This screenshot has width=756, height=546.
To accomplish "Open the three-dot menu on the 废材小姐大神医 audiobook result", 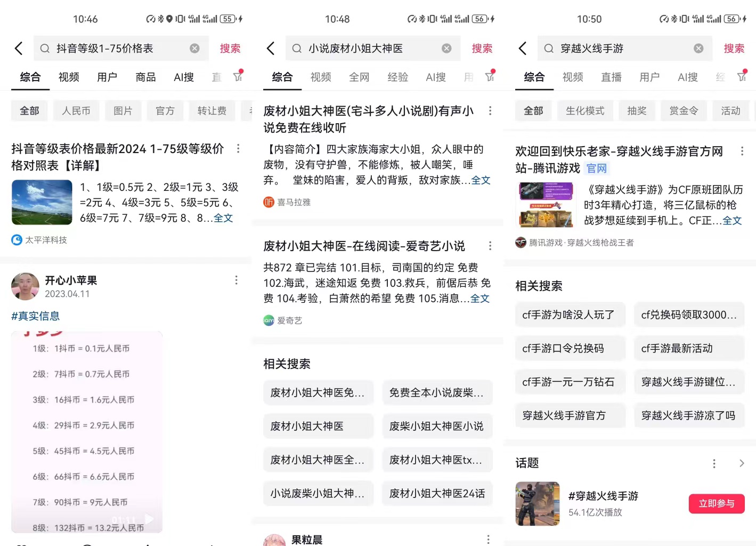I will [490, 110].
